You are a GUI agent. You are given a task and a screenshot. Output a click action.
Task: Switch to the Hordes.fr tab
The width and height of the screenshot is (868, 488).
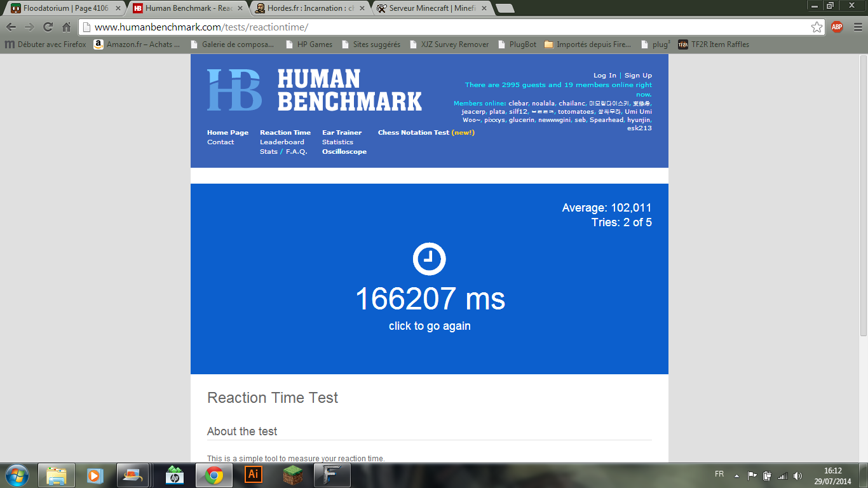[310, 8]
